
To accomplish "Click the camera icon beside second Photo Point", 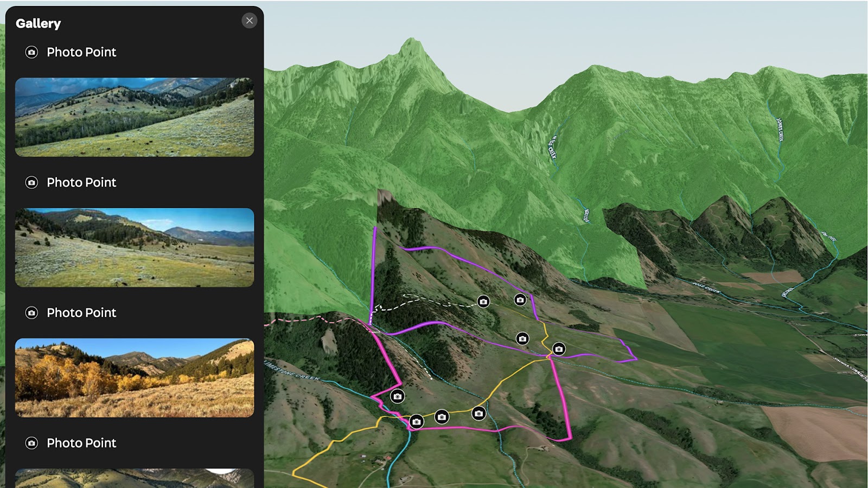I will click(31, 182).
